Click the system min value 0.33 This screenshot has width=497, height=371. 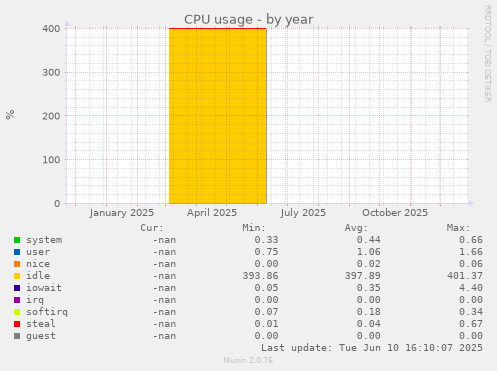pos(266,240)
